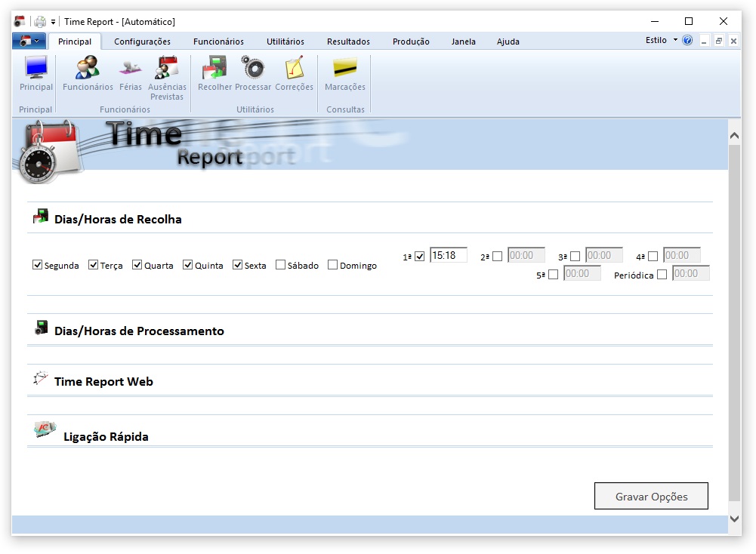
Task: Enable the 4ª collection time checkbox
Action: pyautogui.click(x=653, y=257)
